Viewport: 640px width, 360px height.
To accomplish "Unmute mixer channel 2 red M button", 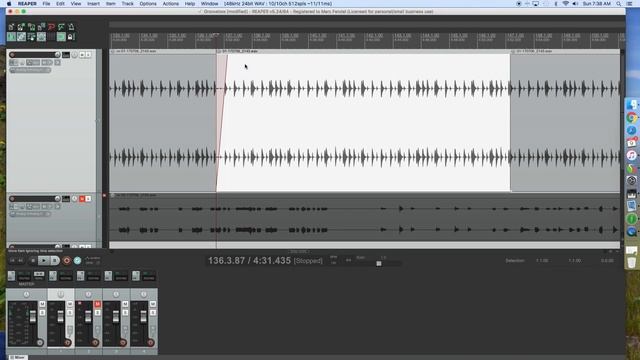I will (x=97, y=304).
